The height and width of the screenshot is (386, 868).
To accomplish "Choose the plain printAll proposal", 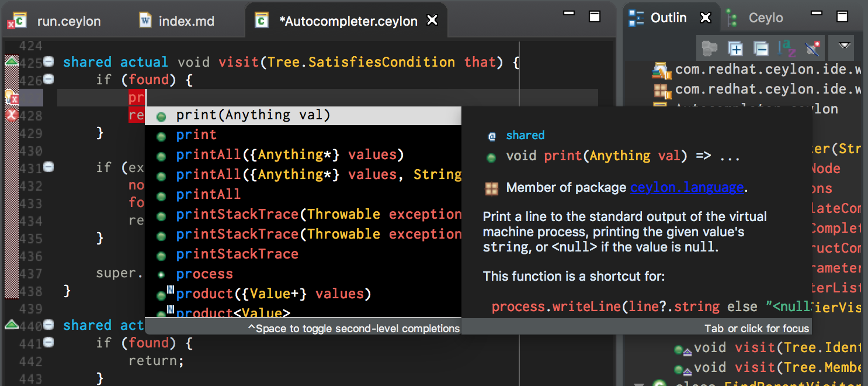I will point(303,195).
